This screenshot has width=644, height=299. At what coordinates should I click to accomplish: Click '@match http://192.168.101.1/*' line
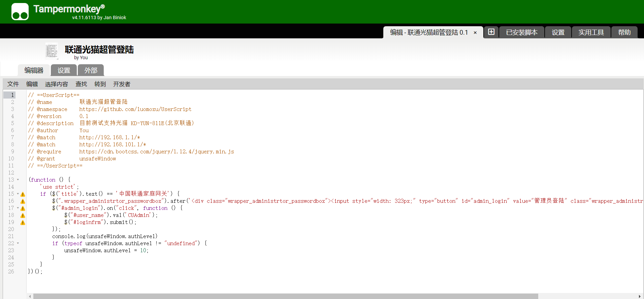pyautogui.click(x=87, y=145)
